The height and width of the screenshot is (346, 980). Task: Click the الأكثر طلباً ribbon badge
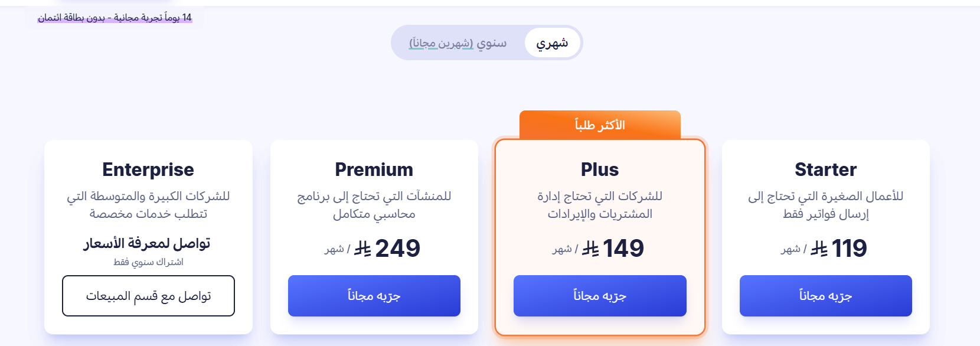(599, 124)
